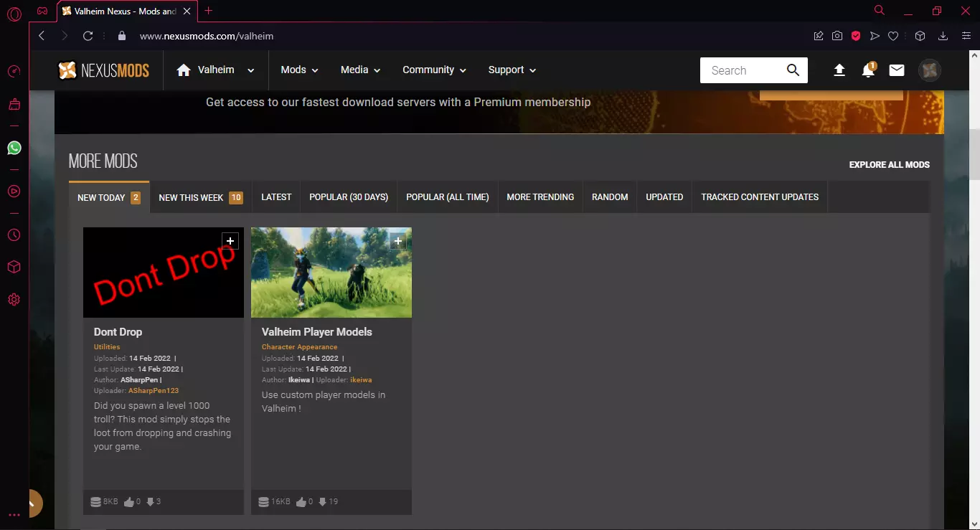Bookmark the page with the heart icon

tap(893, 36)
